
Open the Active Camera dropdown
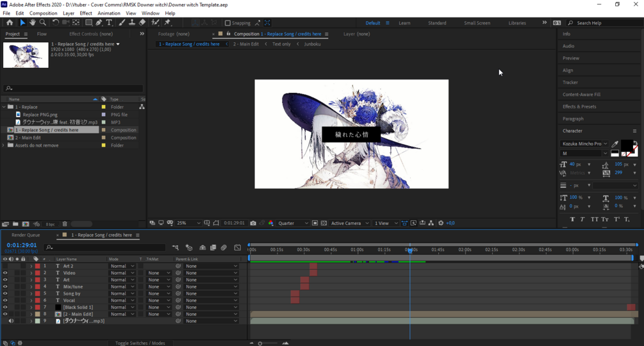coord(350,223)
